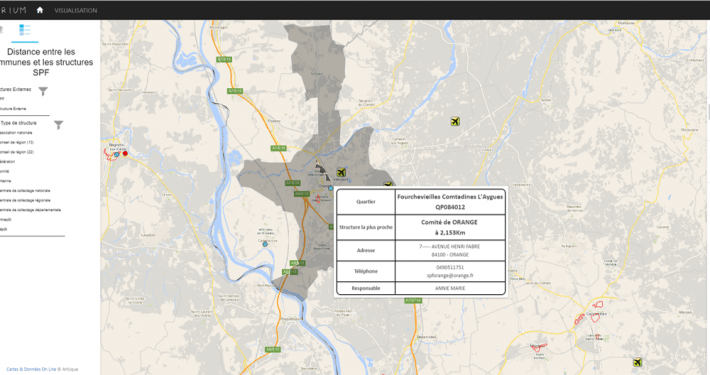
Task: Open the Structures Externes filter funnel
Action: pyautogui.click(x=43, y=91)
